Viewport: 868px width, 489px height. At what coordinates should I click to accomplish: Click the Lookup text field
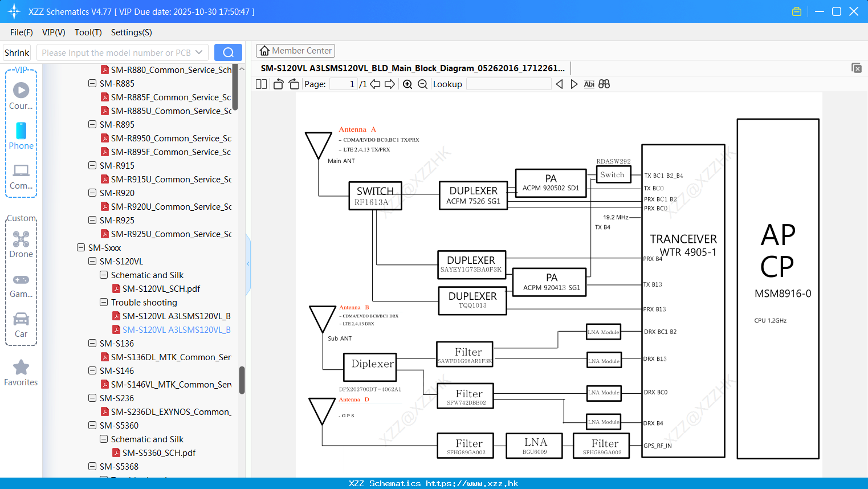pos(508,84)
